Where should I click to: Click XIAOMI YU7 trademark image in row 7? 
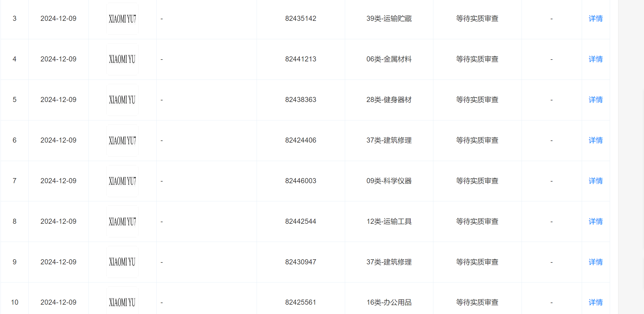(x=122, y=181)
